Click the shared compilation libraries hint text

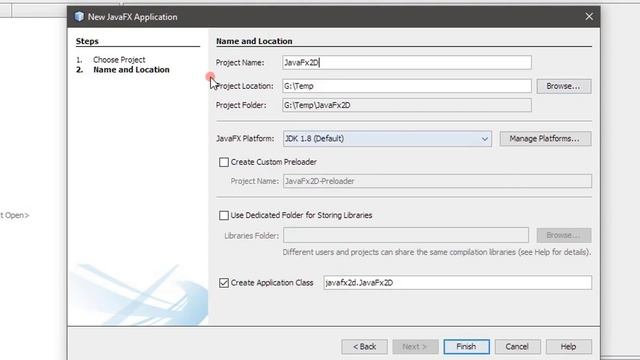[437, 252]
